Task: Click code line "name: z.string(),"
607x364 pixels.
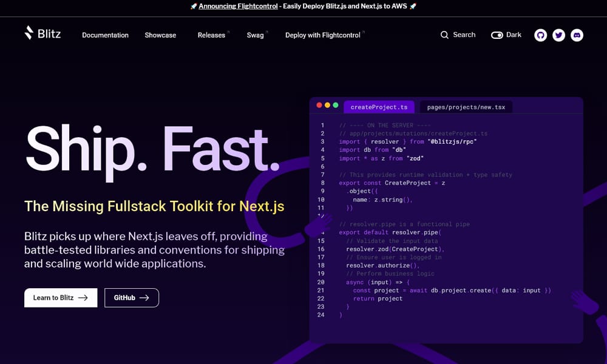Action: click(x=382, y=200)
